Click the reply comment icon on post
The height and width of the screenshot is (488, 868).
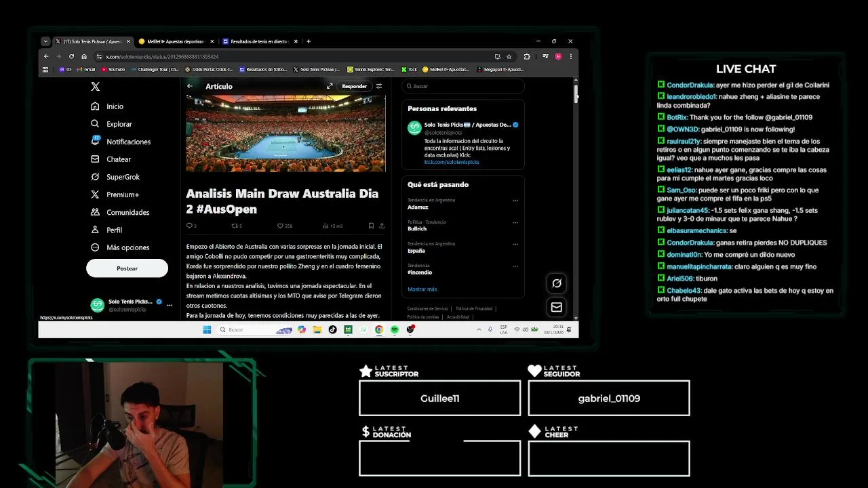pos(191,226)
